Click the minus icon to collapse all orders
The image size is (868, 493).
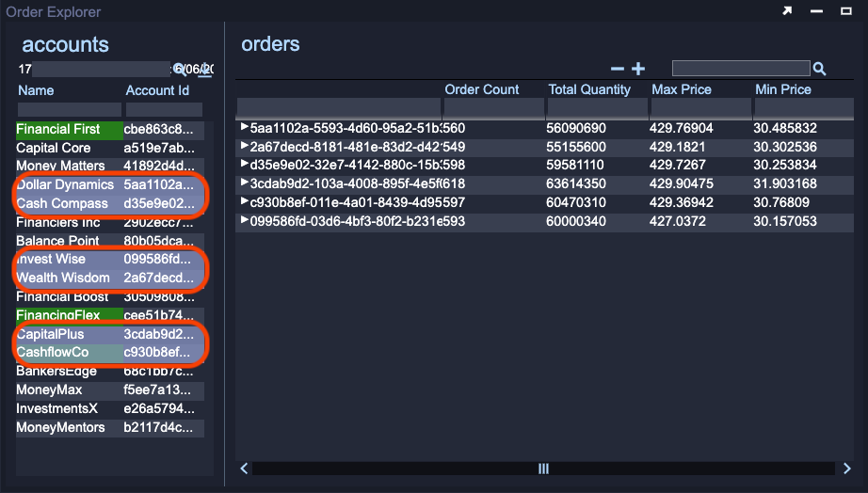pos(618,69)
